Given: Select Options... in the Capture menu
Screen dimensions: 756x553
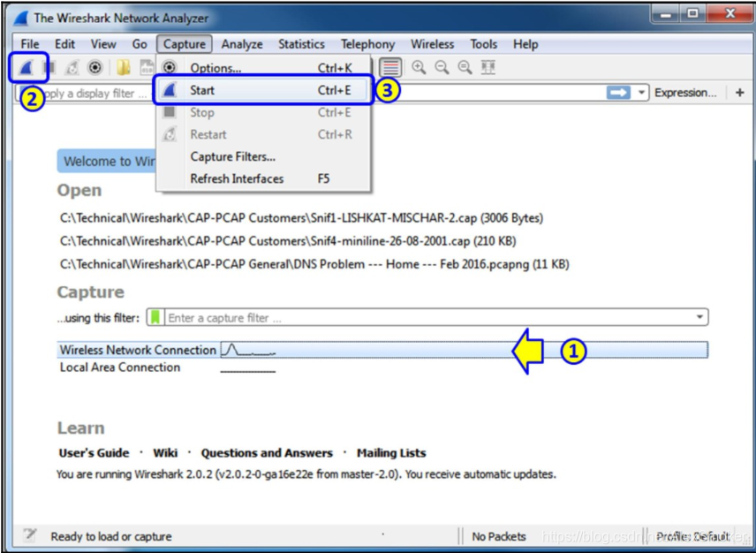Looking at the screenshot, I should click(263, 67).
